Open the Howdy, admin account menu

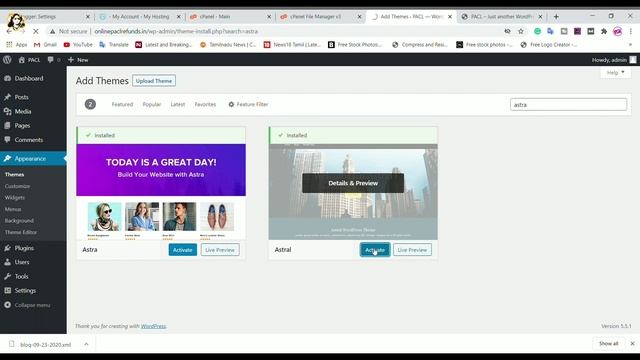coord(614,60)
